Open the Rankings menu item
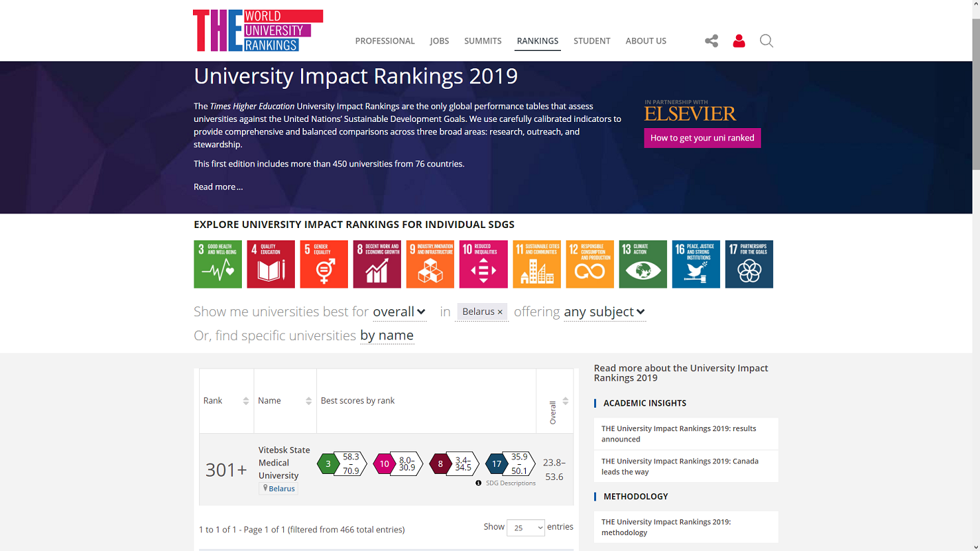980x551 pixels. tap(538, 41)
